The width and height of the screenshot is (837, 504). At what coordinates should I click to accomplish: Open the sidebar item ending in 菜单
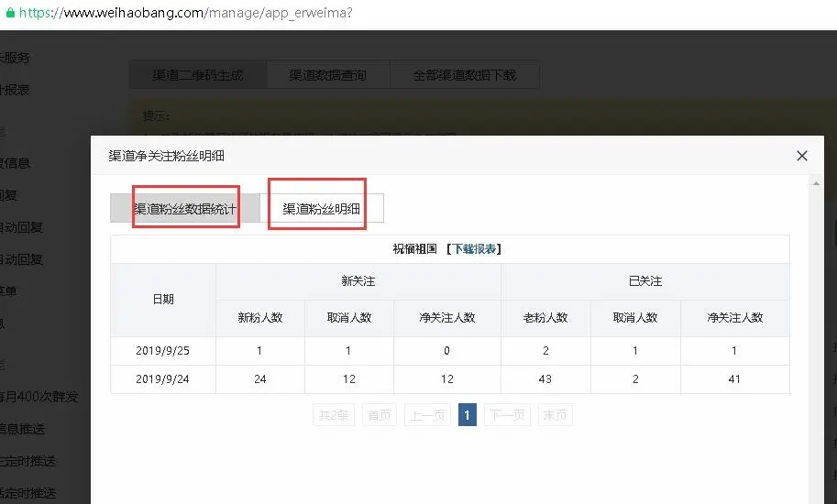8,291
